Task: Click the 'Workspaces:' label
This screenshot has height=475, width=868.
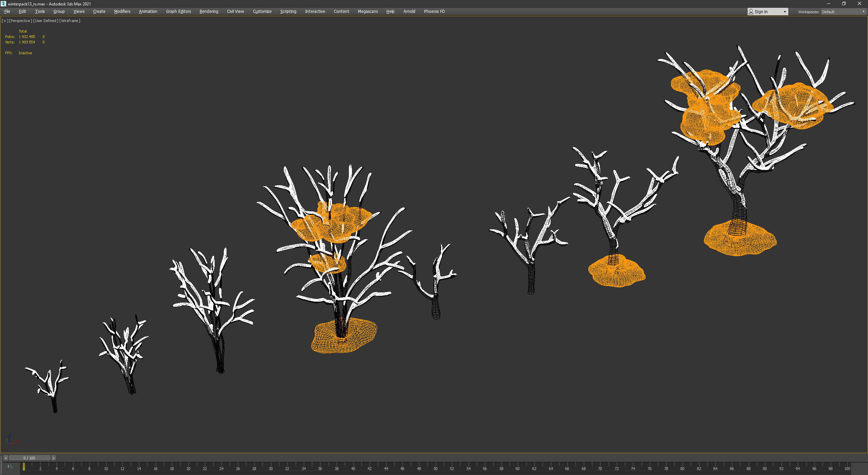Action: tap(808, 12)
